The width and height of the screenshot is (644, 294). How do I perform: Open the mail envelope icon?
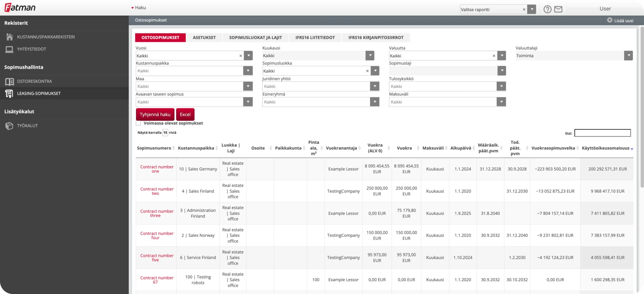coord(558,9)
